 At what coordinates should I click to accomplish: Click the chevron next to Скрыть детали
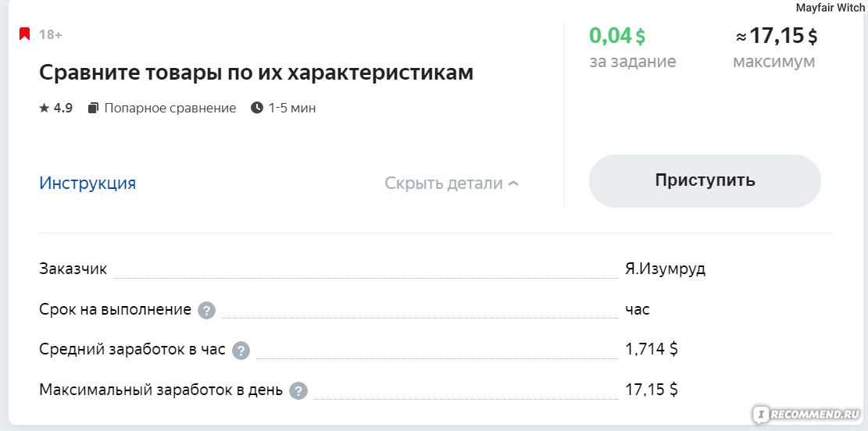point(513,183)
